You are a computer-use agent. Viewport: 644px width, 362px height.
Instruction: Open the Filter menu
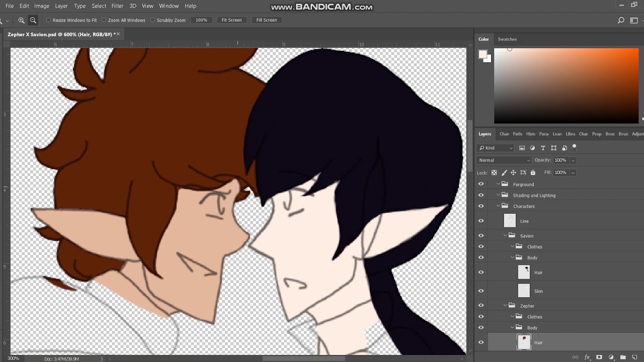pos(117,6)
